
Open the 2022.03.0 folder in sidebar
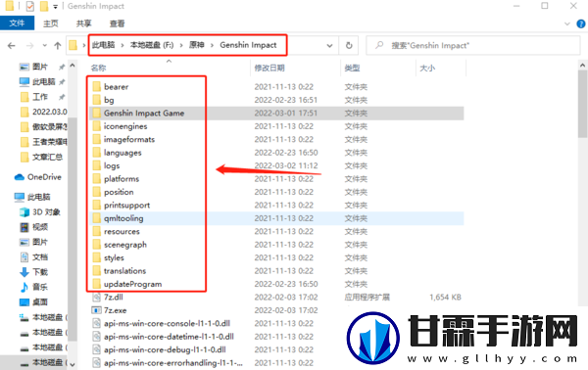pyautogui.click(x=50, y=112)
